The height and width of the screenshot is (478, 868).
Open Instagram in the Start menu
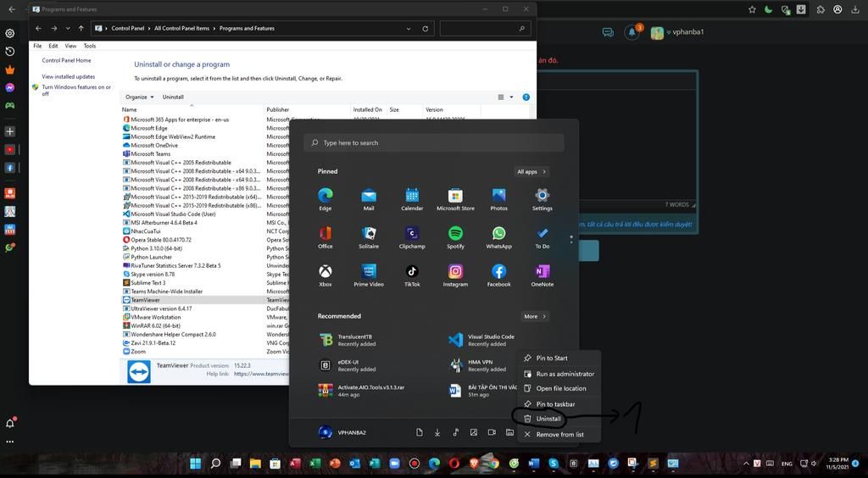(x=455, y=275)
